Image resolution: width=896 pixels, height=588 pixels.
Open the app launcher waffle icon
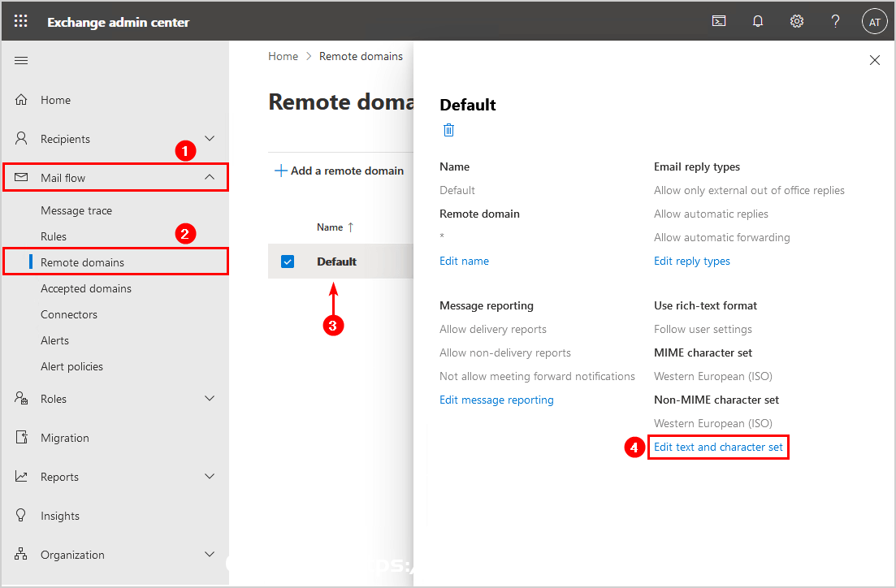[20, 21]
